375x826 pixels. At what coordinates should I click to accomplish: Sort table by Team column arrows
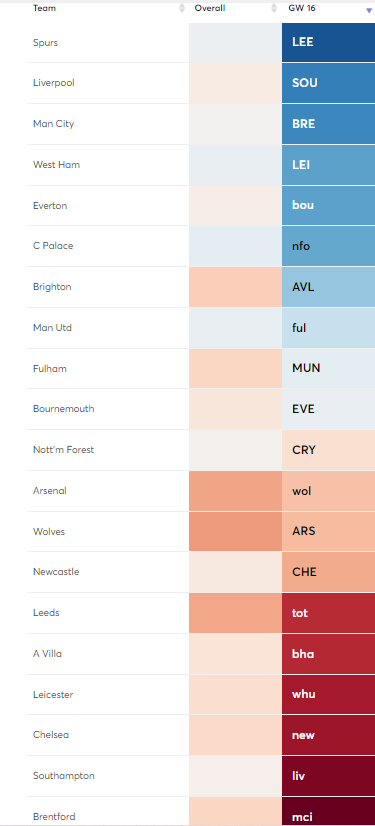pos(182,8)
